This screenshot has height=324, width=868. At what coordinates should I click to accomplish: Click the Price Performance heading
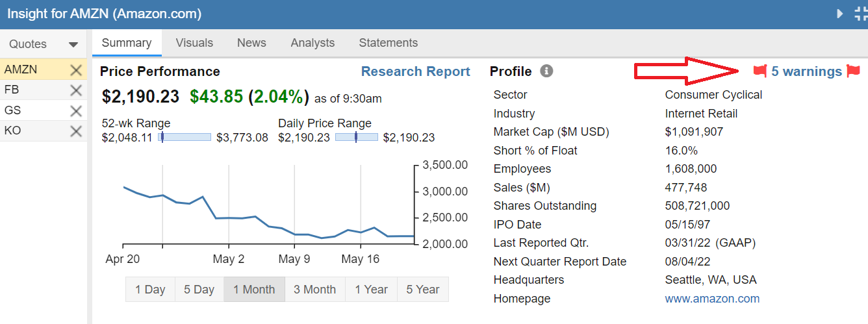pos(160,71)
